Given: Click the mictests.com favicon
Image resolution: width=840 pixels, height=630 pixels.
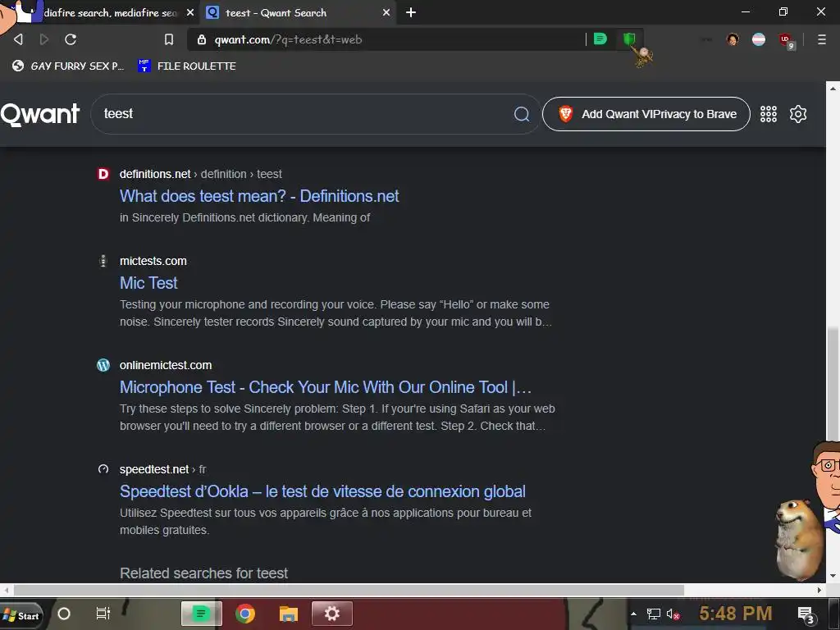Looking at the screenshot, I should pos(103,261).
